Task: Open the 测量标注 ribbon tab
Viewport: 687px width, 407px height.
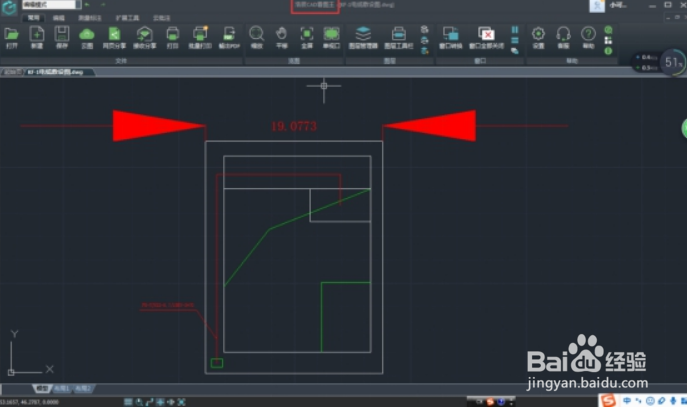Action: [90, 18]
